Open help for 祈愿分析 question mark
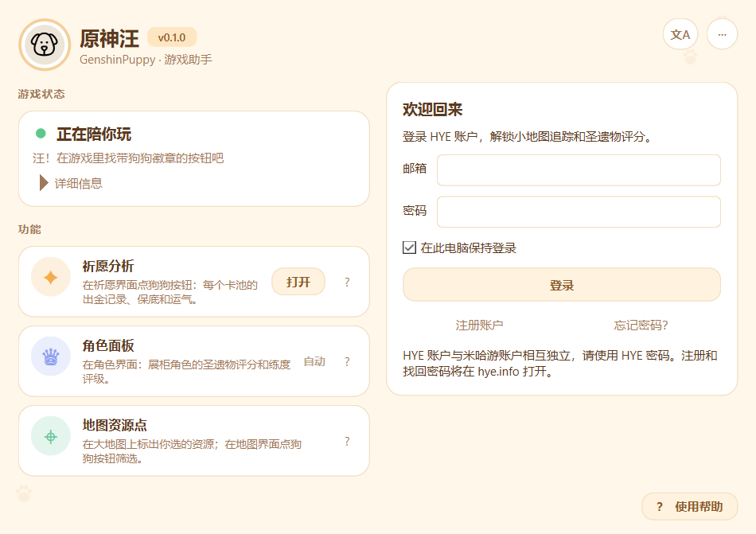This screenshot has width=756, height=534. tap(347, 283)
